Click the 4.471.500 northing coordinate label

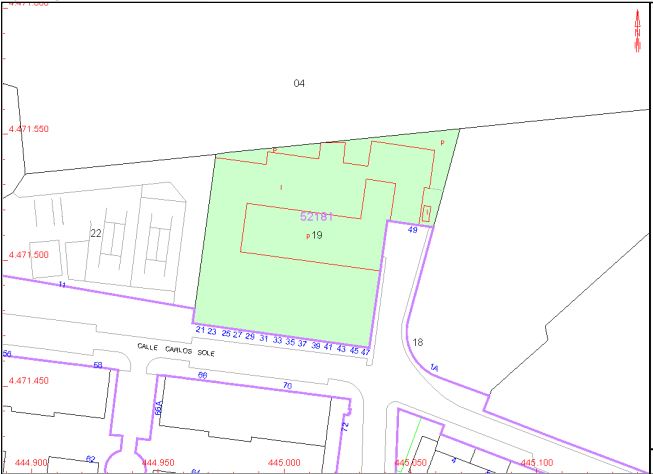[27, 255]
